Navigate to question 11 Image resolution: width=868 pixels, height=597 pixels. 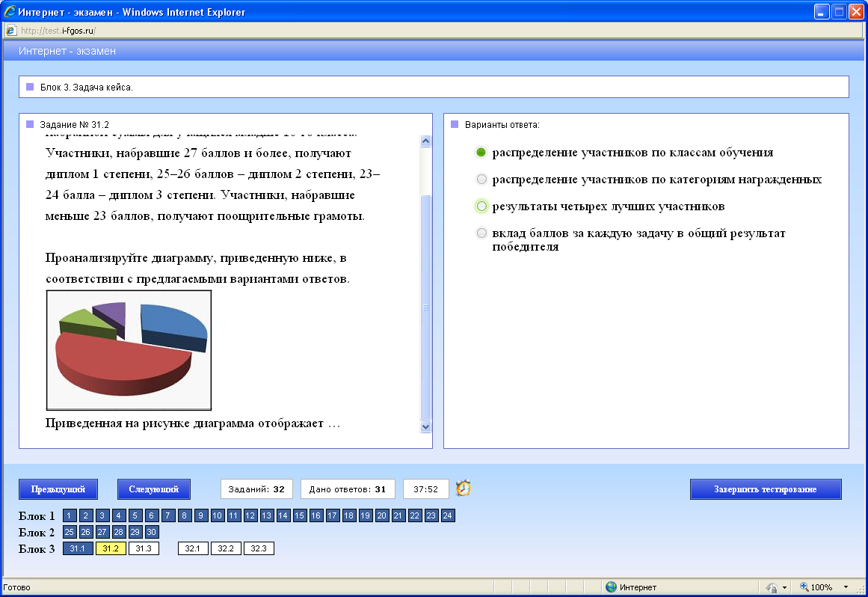[x=233, y=515]
